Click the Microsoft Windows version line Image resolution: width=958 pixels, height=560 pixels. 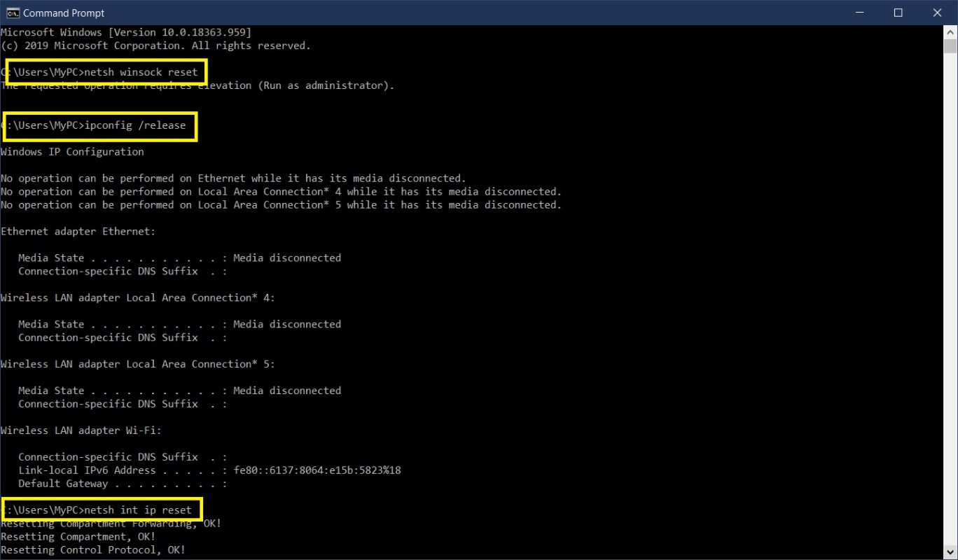[x=126, y=32]
